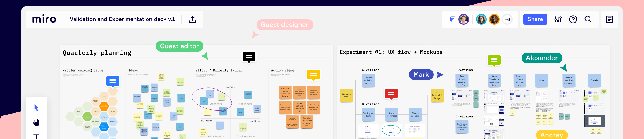Open the yellow comment on Action items

[313, 75]
